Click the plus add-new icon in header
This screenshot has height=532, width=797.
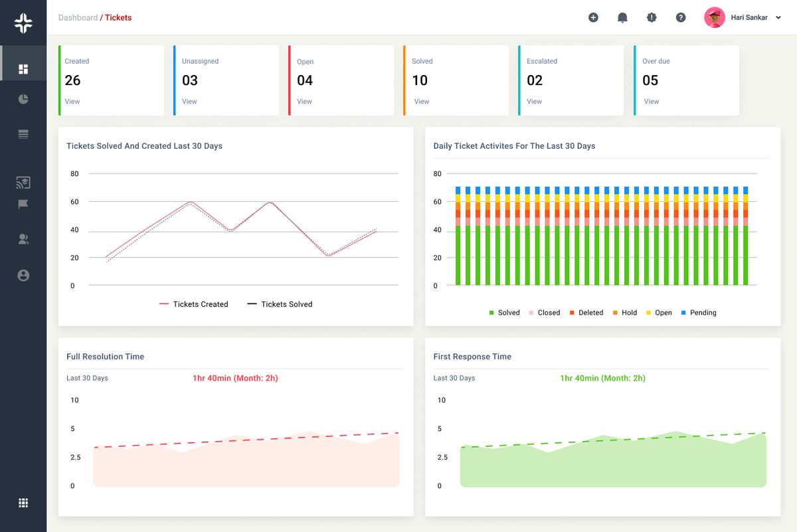(x=593, y=18)
